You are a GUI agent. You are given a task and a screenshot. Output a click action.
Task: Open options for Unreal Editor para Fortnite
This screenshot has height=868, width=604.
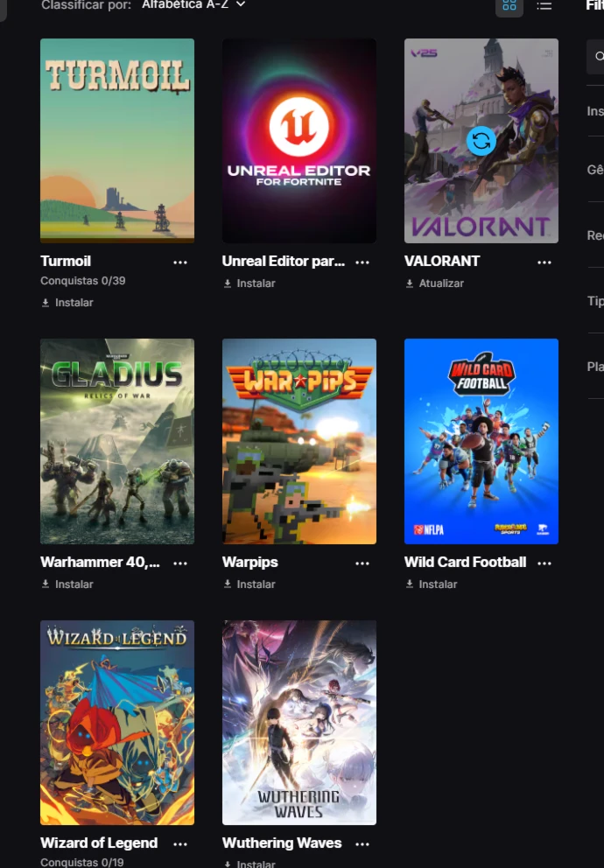(362, 262)
